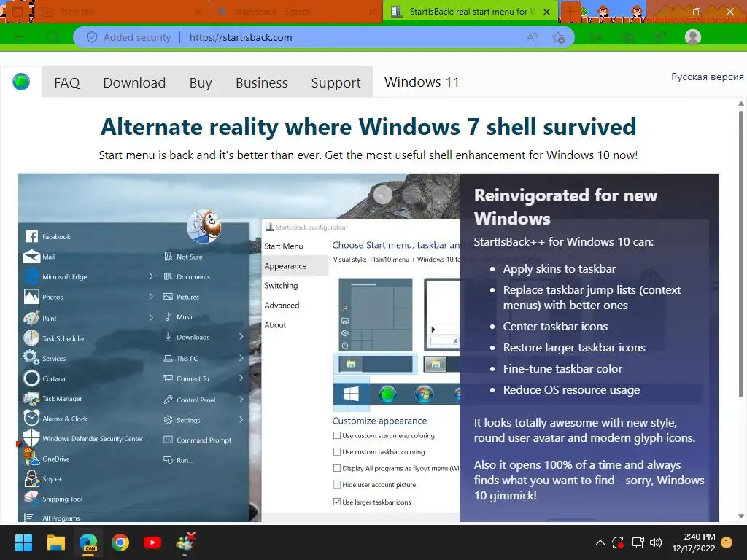Image resolution: width=747 pixels, height=560 pixels.
Task: Check Display All programs as flyout menu
Action: (x=337, y=468)
